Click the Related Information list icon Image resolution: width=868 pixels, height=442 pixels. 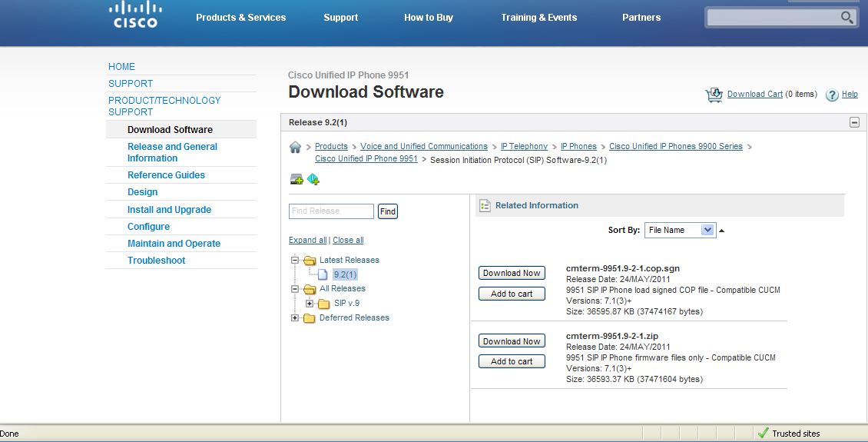tap(485, 205)
